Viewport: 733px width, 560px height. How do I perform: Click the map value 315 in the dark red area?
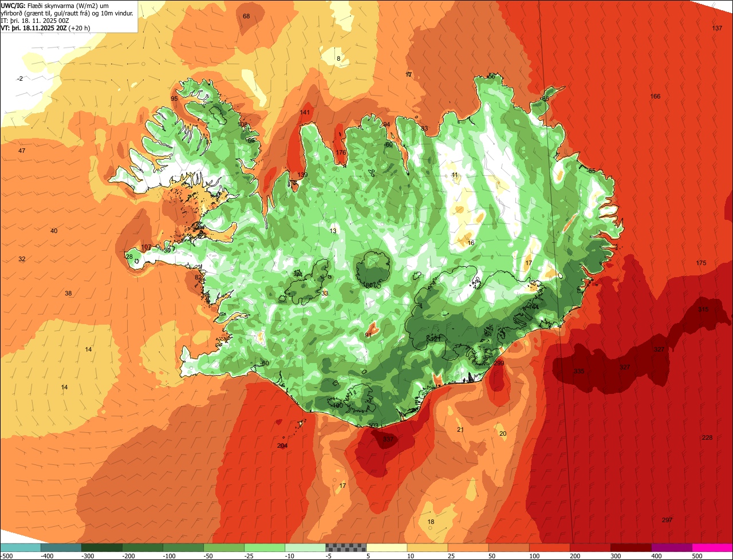tap(703, 309)
